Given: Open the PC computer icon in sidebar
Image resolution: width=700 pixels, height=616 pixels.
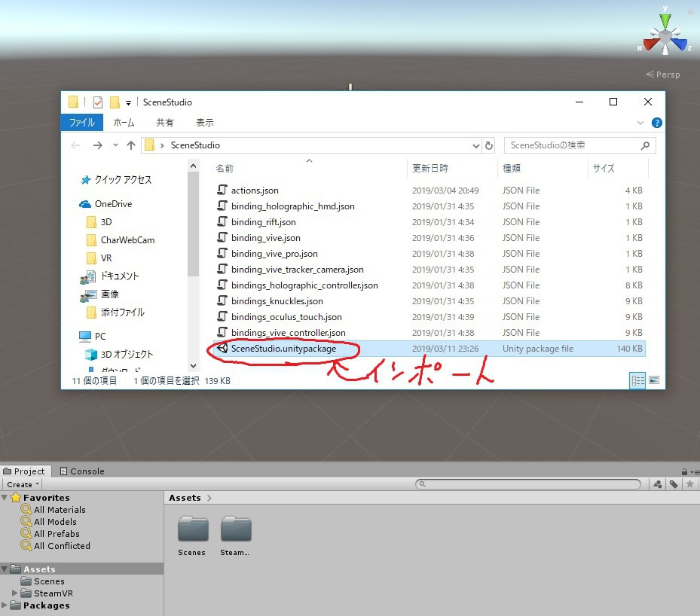Looking at the screenshot, I should pos(85,336).
